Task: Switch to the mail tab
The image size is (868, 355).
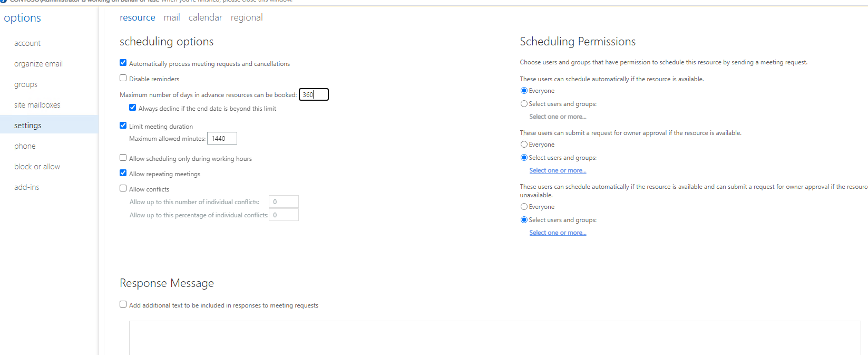Action: [172, 17]
